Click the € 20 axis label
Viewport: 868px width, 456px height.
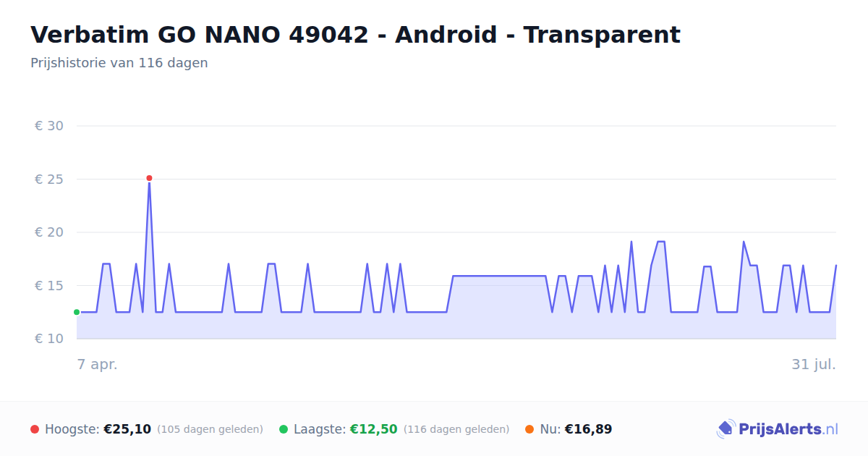[x=49, y=232]
